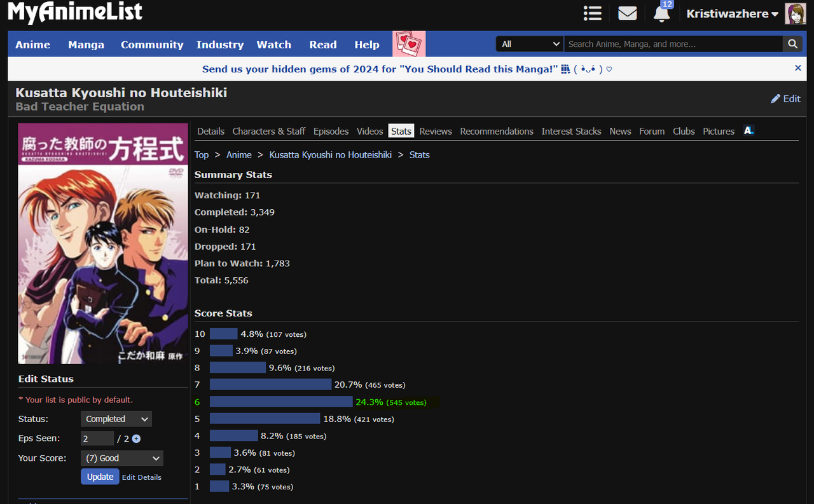814x504 pixels.
Task: Click the Anime breadcrumb link
Action: tap(239, 154)
